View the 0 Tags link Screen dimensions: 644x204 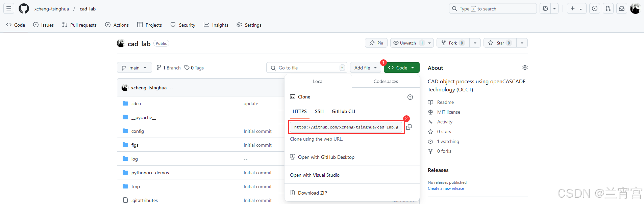pyautogui.click(x=194, y=68)
